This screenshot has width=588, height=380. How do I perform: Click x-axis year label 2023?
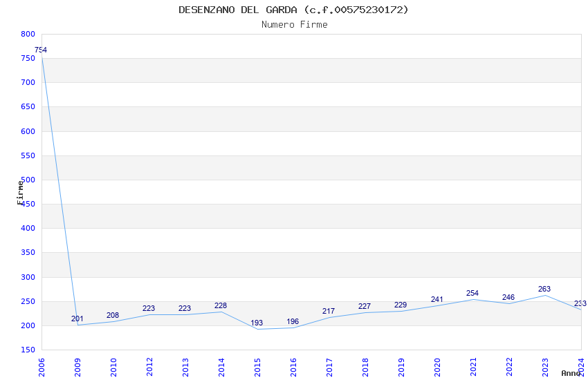545,368
